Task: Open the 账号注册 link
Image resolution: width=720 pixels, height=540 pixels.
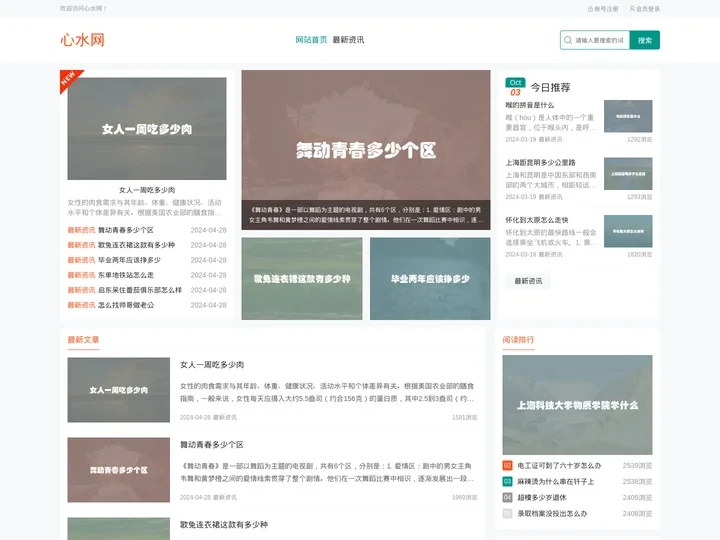Action: pyautogui.click(x=606, y=9)
